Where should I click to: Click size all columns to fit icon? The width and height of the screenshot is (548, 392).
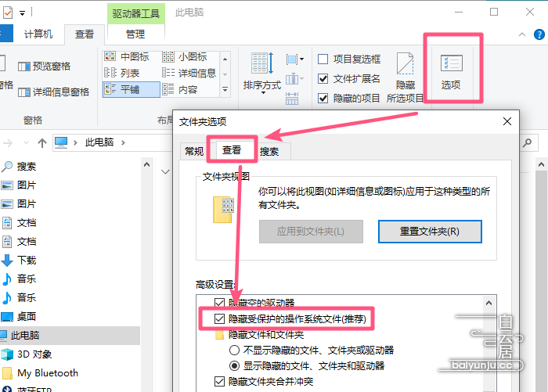pyautogui.click(x=292, y=98)
